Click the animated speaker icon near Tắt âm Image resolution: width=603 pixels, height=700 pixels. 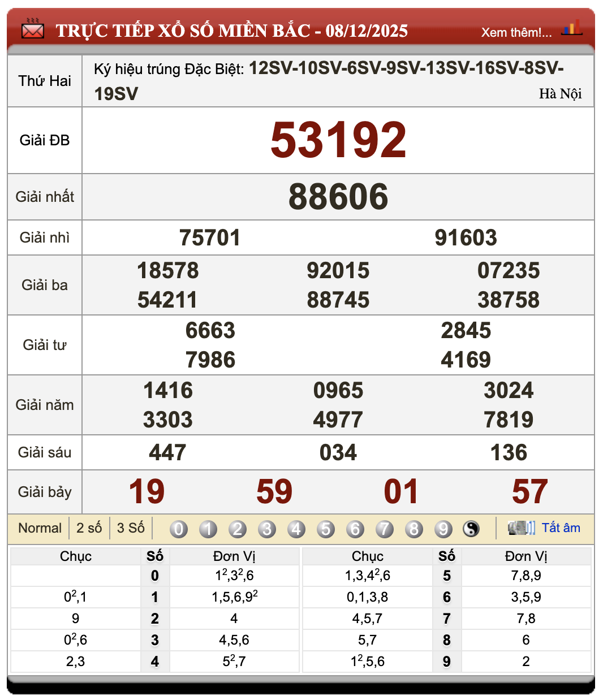[x=520, y=528]
